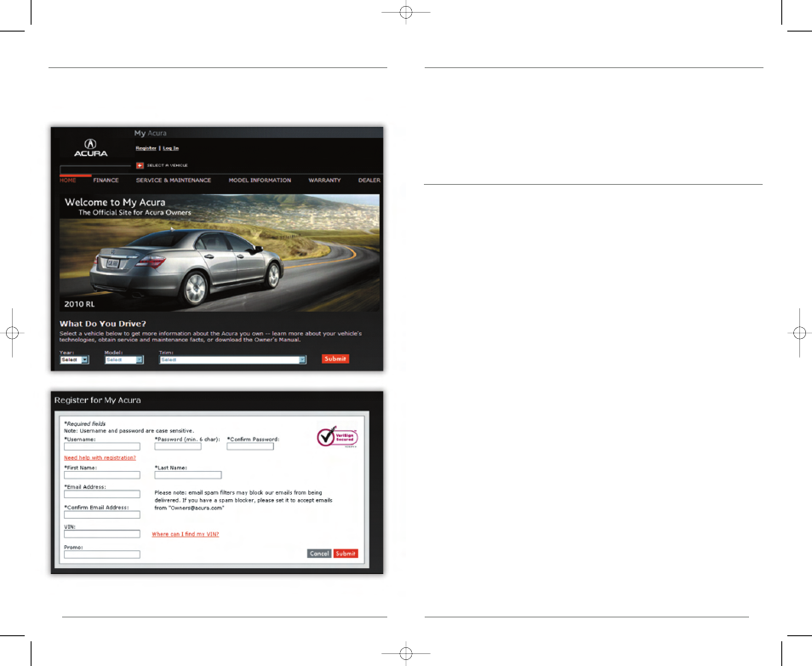Image resolution: width=812 pixels, height=666 pixels.
Task: Expand the Trim dropdown
Action: pos(232,359)
